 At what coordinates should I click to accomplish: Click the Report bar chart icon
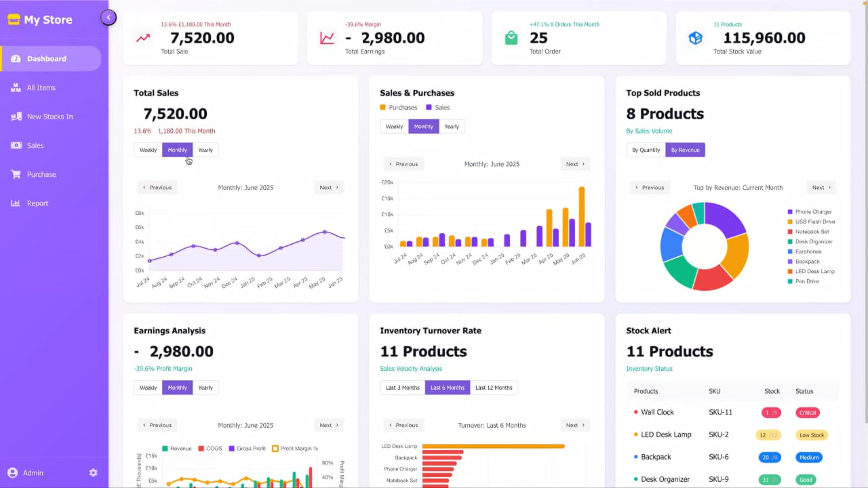(16, 203)
